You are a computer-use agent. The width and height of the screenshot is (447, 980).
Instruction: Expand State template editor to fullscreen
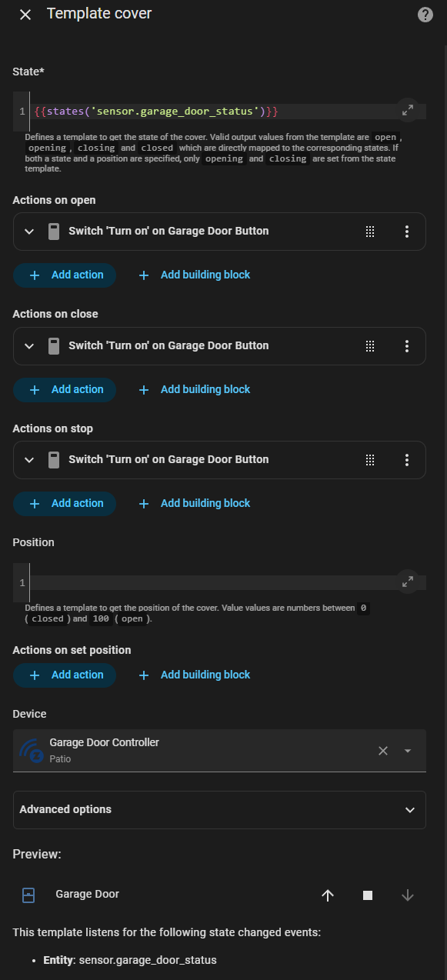coord(408,111)
